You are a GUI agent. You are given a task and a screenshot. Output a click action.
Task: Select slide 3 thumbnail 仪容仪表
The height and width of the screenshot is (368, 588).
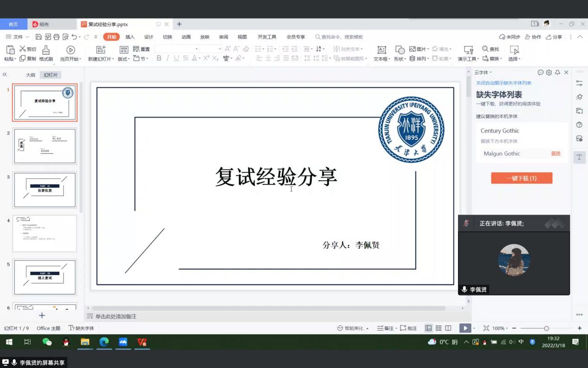tap(45, 190)
